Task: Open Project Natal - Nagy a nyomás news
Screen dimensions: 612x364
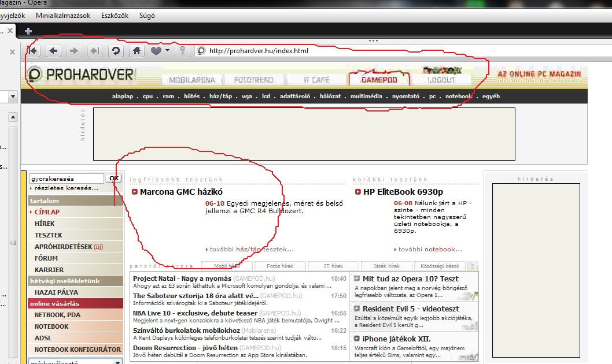Action: coord(182,278)
